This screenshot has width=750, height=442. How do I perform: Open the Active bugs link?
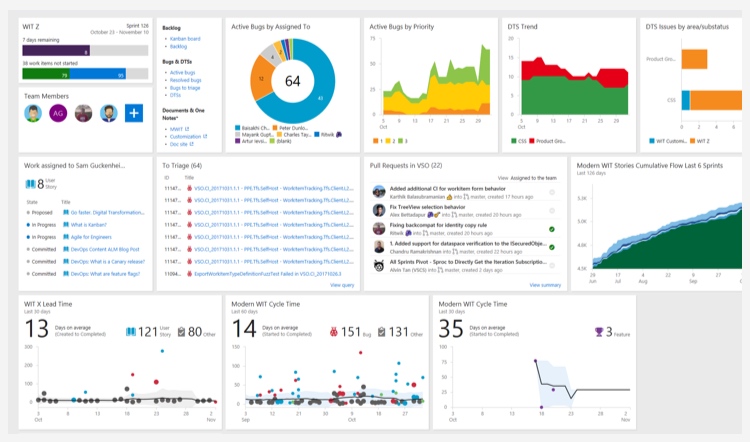(183, 73)
